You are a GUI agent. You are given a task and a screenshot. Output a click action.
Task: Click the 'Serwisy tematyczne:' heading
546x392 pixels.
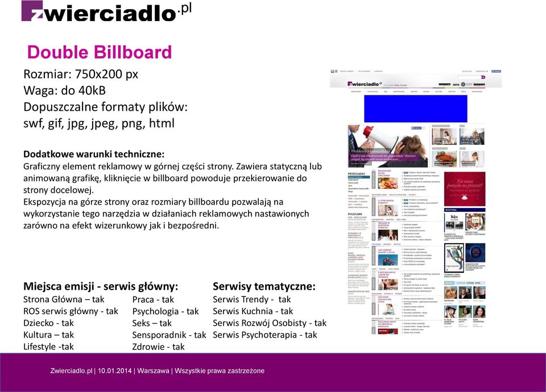[x=264, y=286]
